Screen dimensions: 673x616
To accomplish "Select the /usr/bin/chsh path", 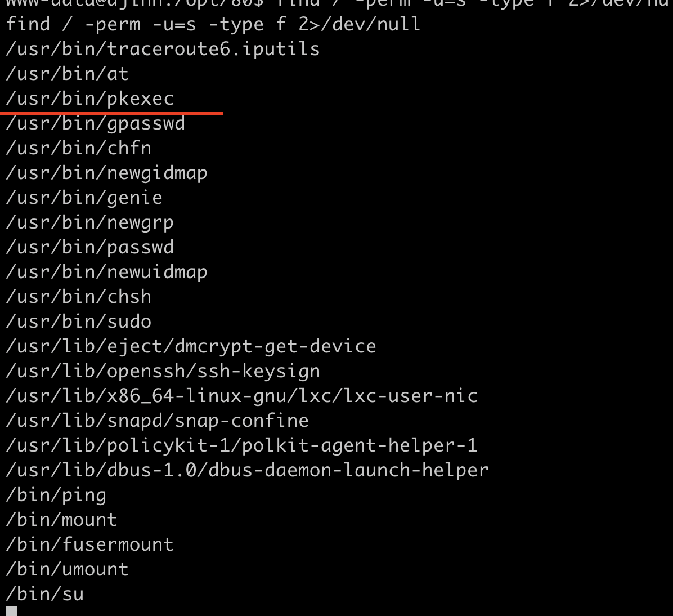I will (x=79, y=297).
